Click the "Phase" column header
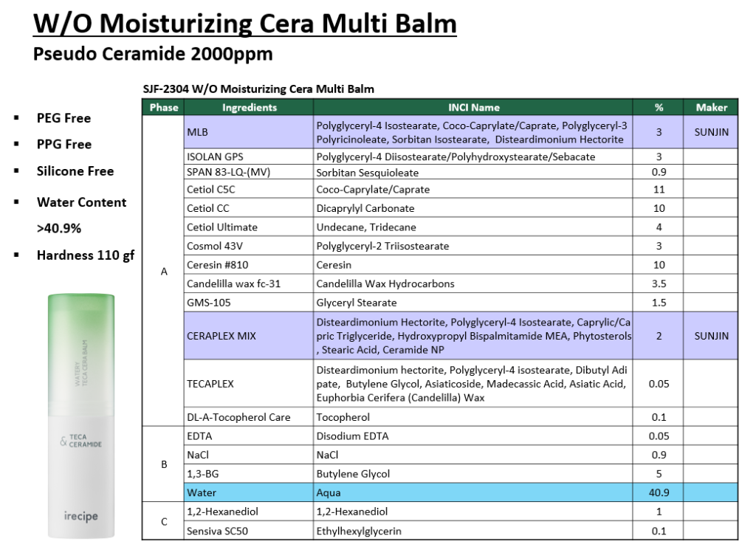Viewport: 756px width, 547px height. pos(163,107)
